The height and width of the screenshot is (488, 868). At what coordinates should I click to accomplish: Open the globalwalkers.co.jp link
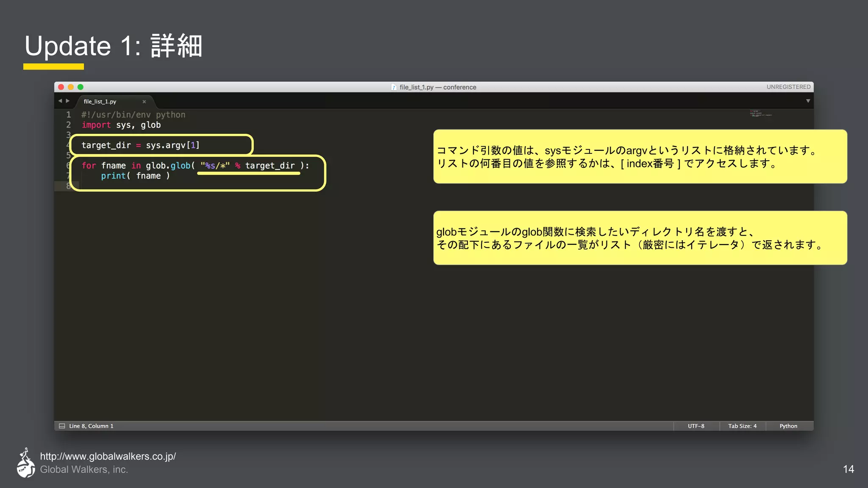(x=108, y=456)
